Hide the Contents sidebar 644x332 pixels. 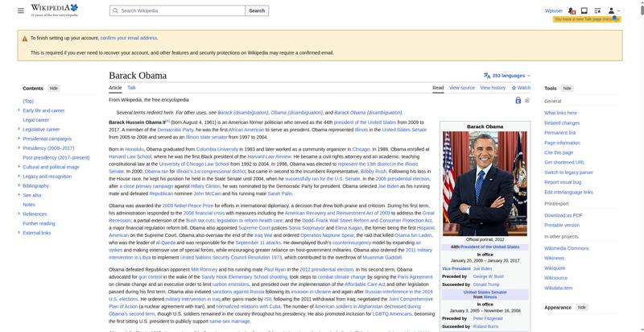[53, 89]
